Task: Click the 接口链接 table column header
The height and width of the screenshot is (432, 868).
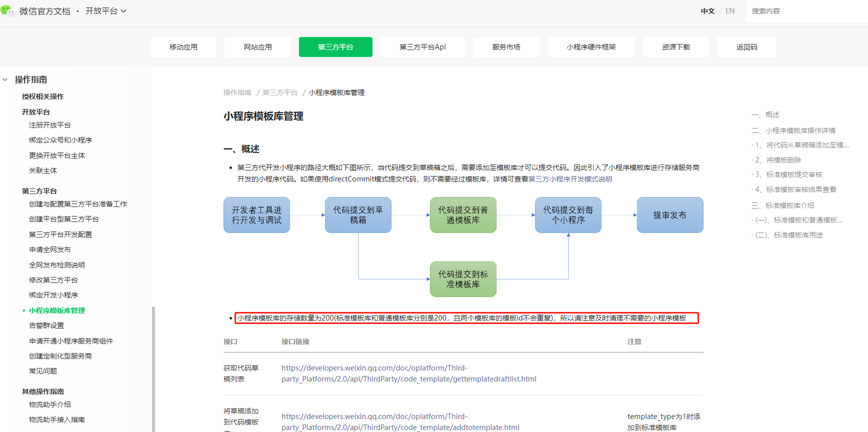Action: (295, 341)
